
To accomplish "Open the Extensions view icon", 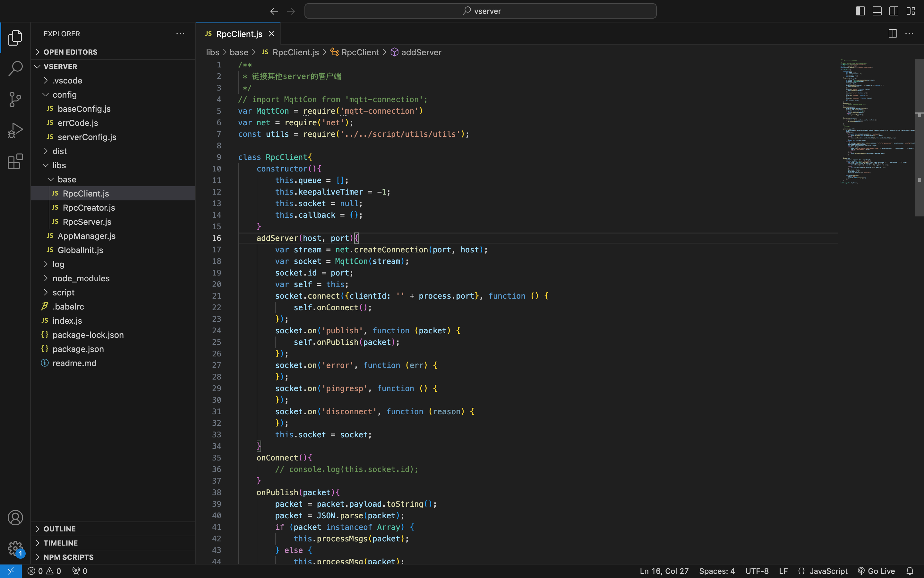I will point(15,161).
